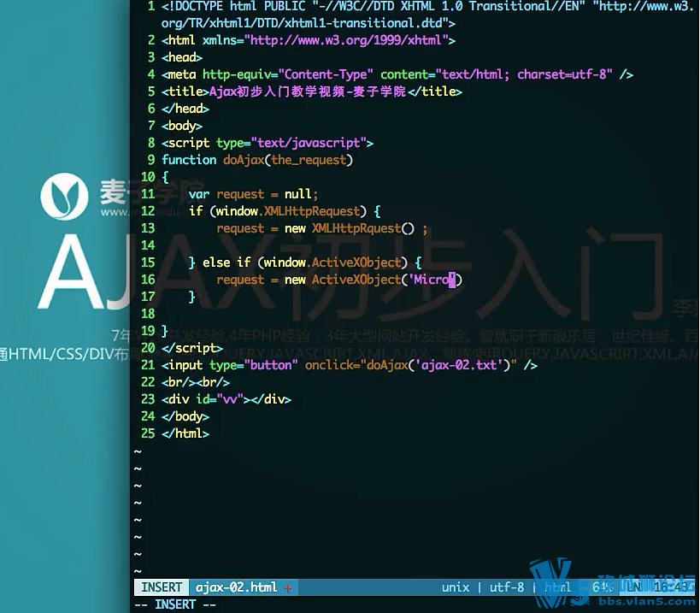This screenshot has width=700, height=613.
Task: Click the opening brace on line 10
Action: pyautogui.click(x=165, y=177)
